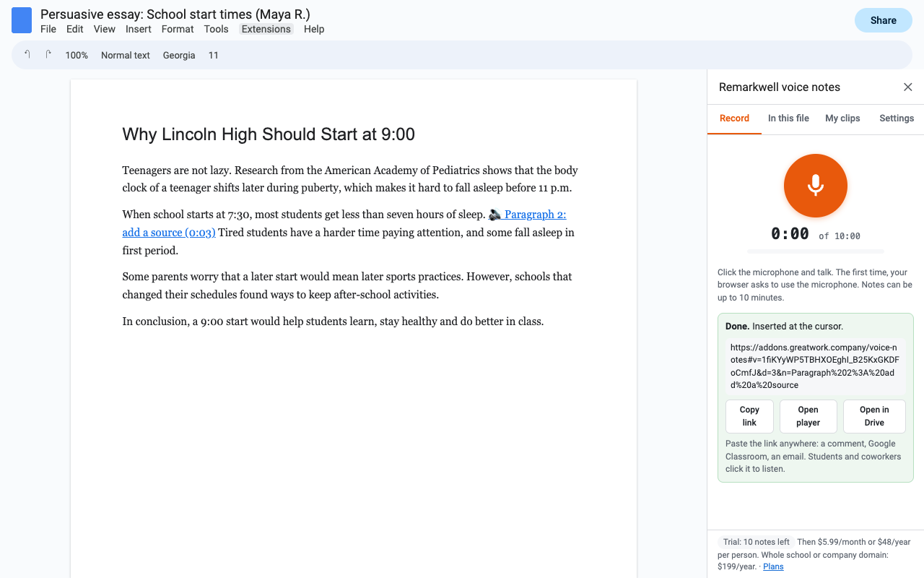
Task: Select the voice note URL text box
Action: 816,366
